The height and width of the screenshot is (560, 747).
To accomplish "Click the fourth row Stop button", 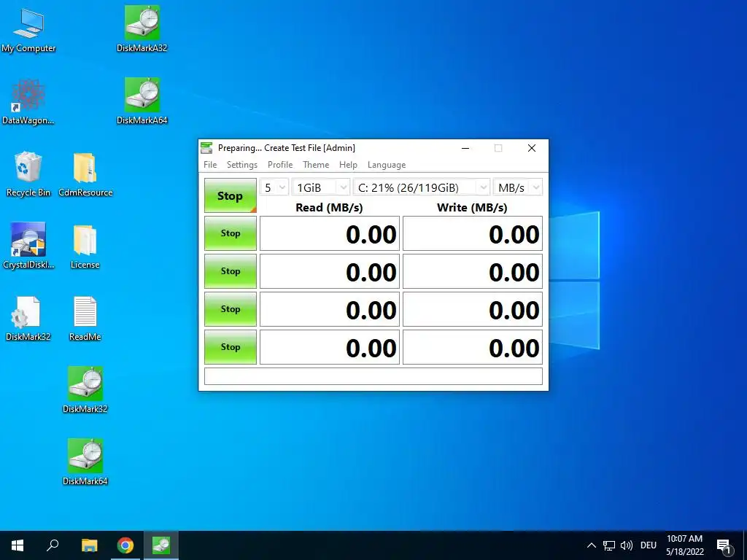I will pos(230,347).
